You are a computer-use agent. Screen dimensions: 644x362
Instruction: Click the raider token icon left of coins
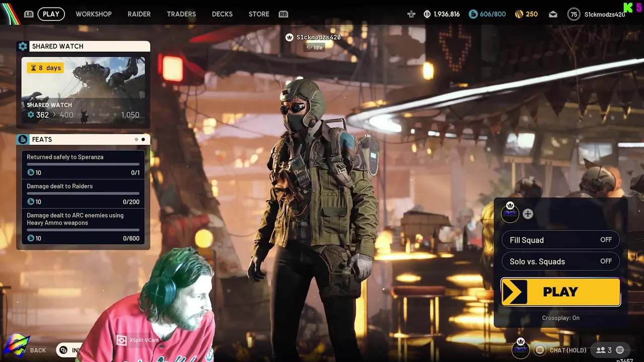click(412, 14)
